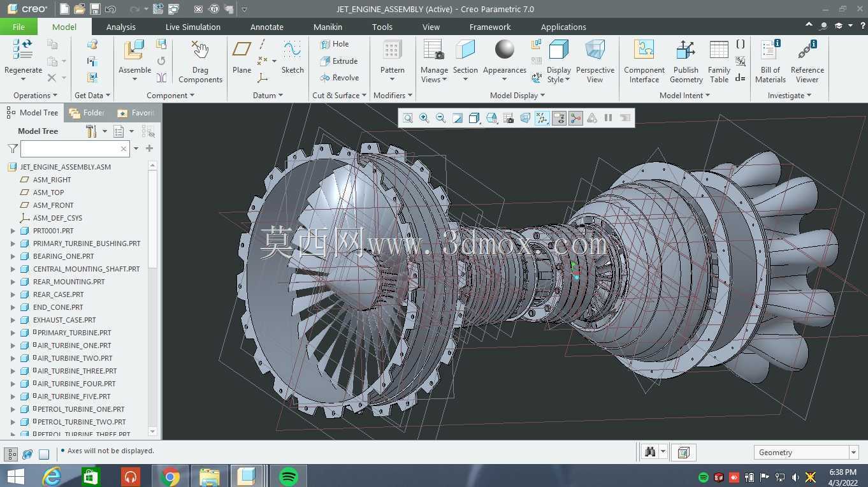
Task: Toggle the Spin Center display
Action: (x=575, y=118)
